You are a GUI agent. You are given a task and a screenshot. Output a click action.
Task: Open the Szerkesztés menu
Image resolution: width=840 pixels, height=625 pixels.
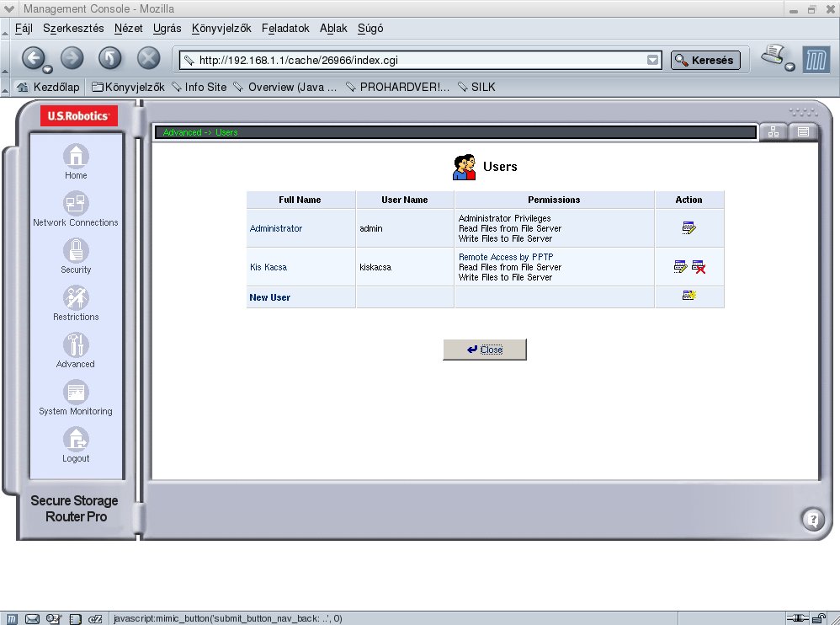pyautogui.click(x=73, y=29)
